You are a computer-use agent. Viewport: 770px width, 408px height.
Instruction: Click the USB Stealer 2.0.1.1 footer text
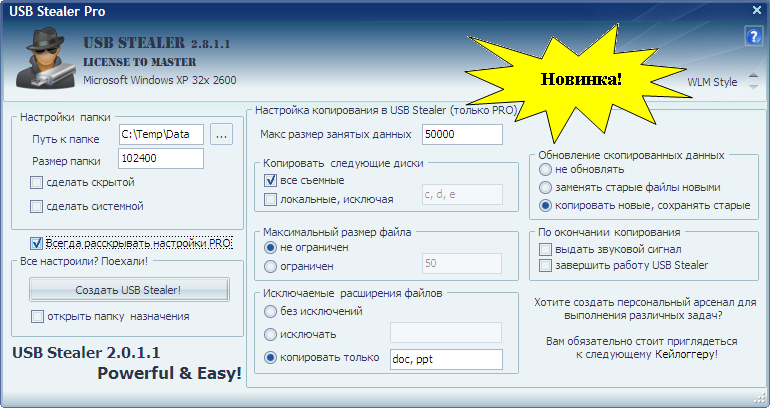[x=86, y=353]
